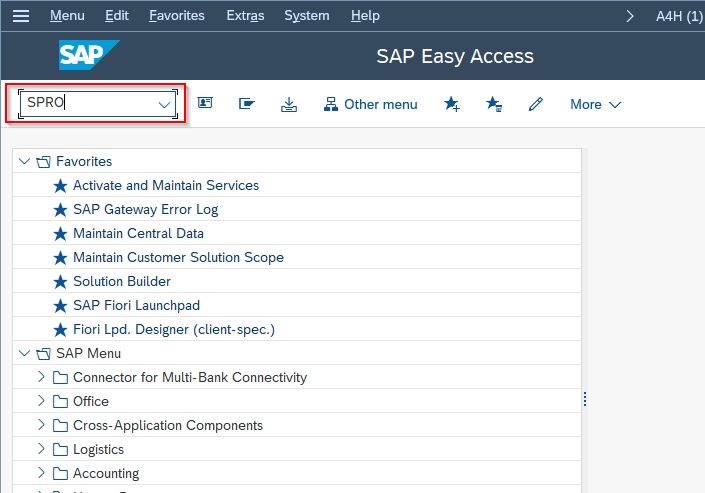Select the Office tree label
The height and width of the screenshot is (493, 705).
pos(91,401)
